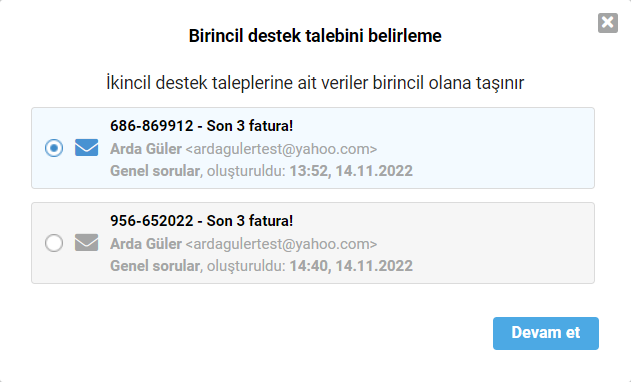
Task: Click the gray envelope icon of second ticket
Action: 87,243
